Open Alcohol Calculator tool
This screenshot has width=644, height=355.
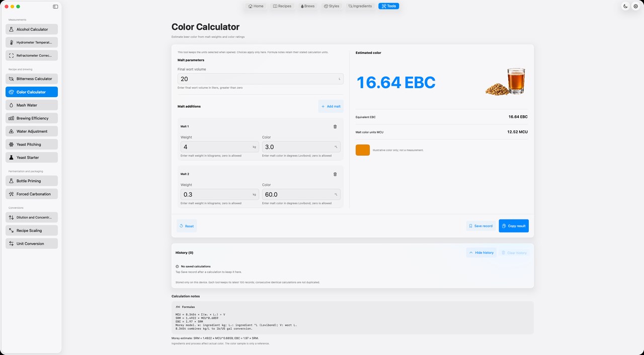pos(32,29)
